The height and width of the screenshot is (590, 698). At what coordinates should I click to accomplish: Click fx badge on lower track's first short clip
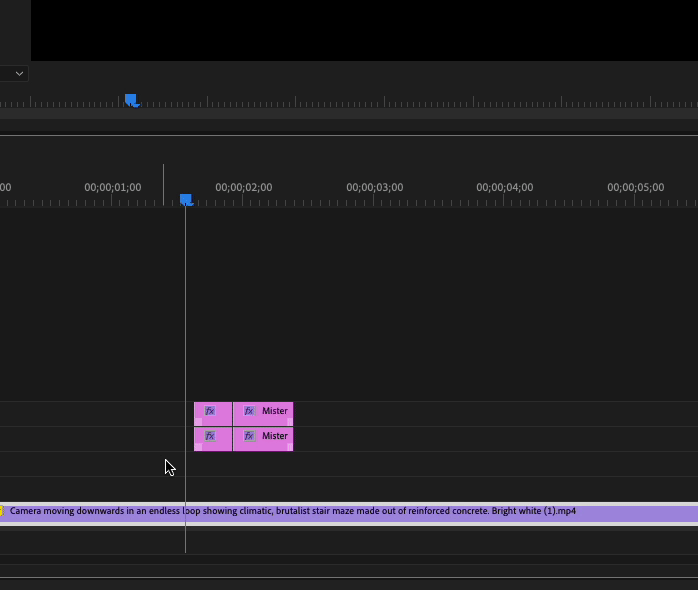[x=210, y=435]
